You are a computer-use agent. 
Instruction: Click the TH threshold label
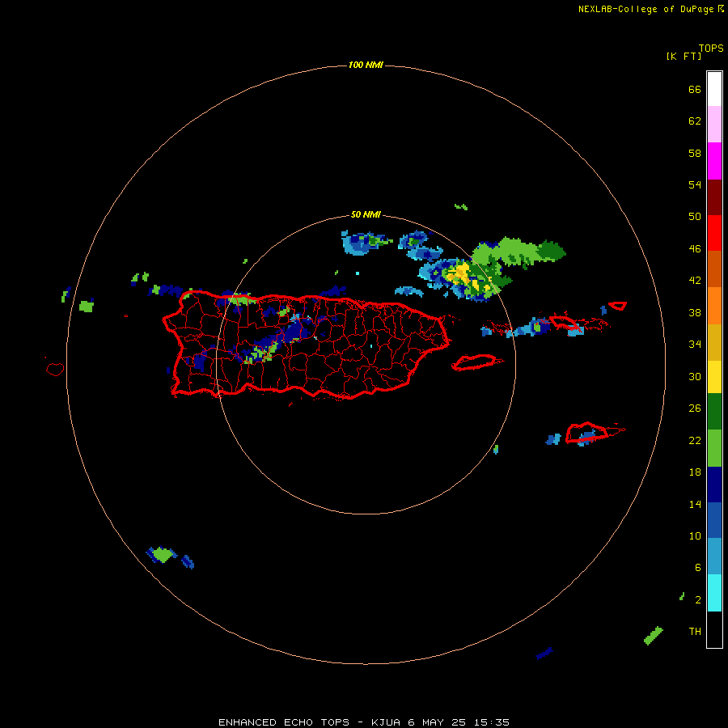[x=695, y=632]
